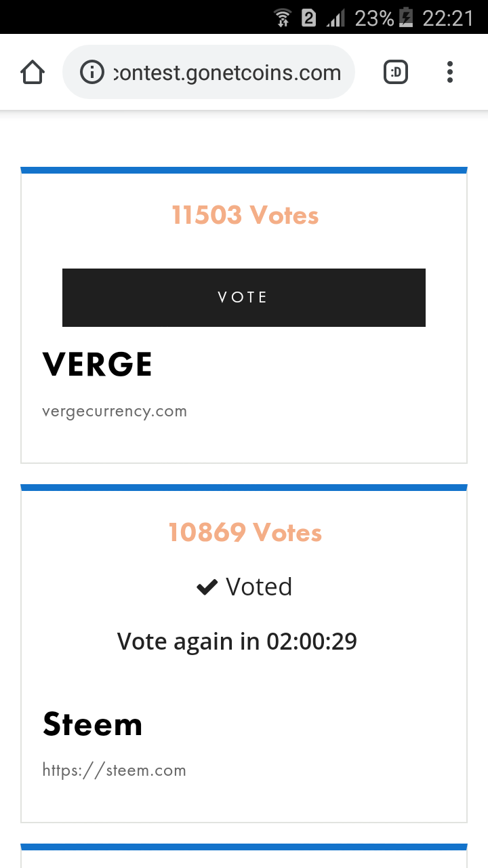488x868 pixels.
Task: Open the three-dot browser menu
Action: 449,72
